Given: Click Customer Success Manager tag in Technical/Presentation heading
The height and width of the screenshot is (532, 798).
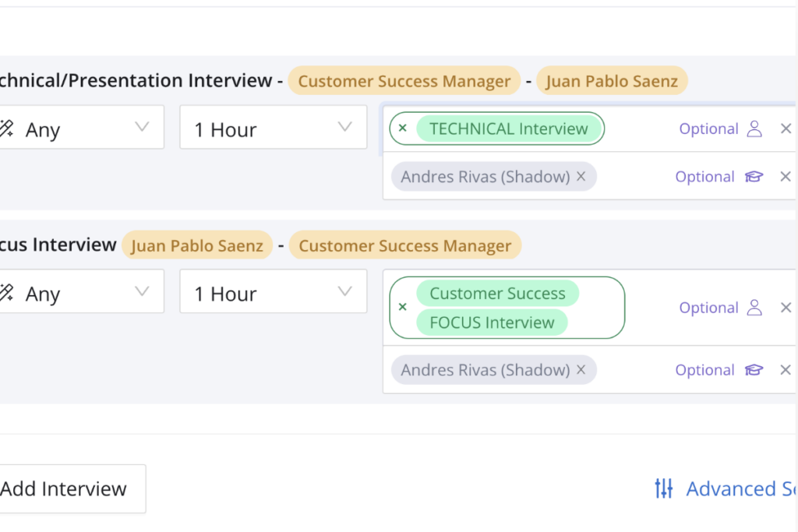Looking at the screenshot, I should pos(404,81).
